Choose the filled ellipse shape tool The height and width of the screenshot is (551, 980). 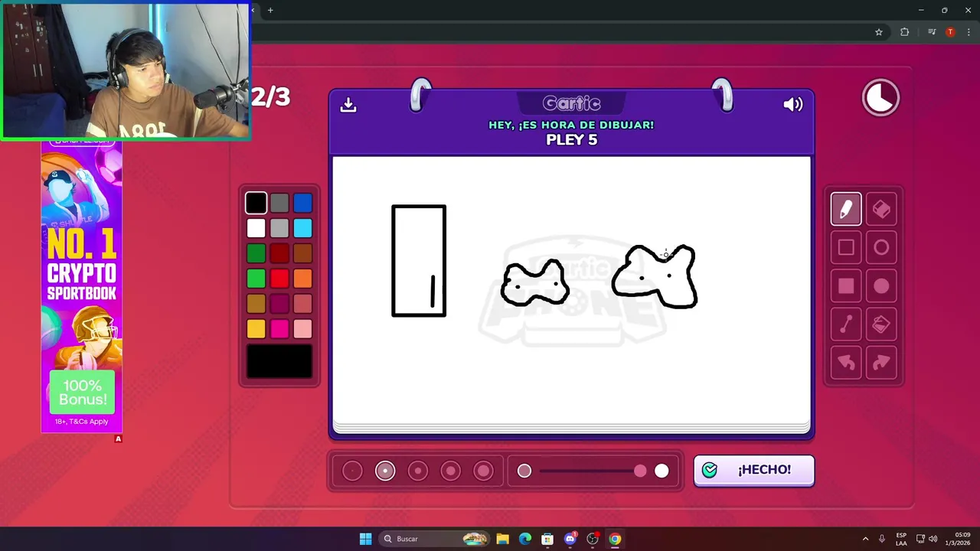point(881,286)
